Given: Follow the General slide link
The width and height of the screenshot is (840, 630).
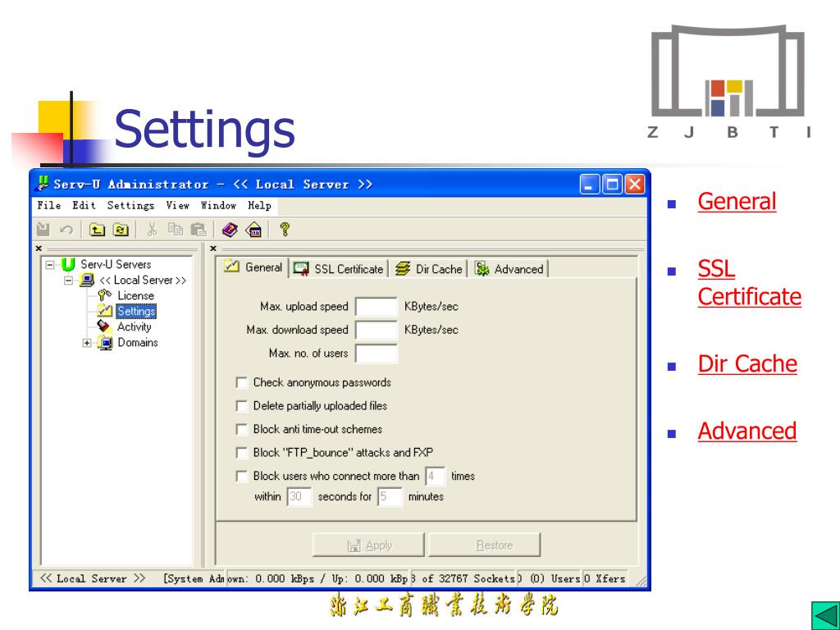Looking at the screenshot, I should (737, 202).
